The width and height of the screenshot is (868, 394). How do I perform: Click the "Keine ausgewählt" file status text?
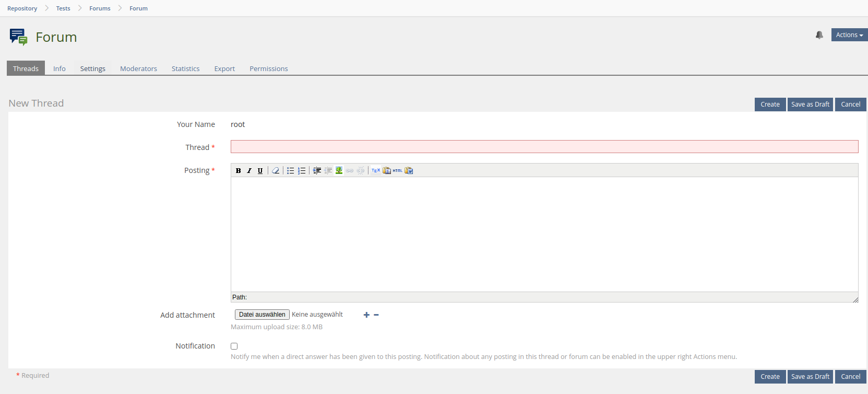(317, 315)
